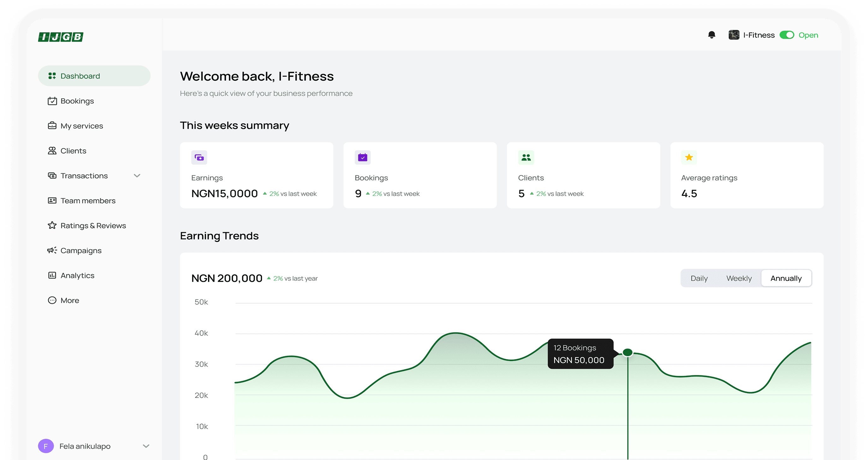Go to the Dashboard menu item
This screenshot has width=868, height=460.
94,76
